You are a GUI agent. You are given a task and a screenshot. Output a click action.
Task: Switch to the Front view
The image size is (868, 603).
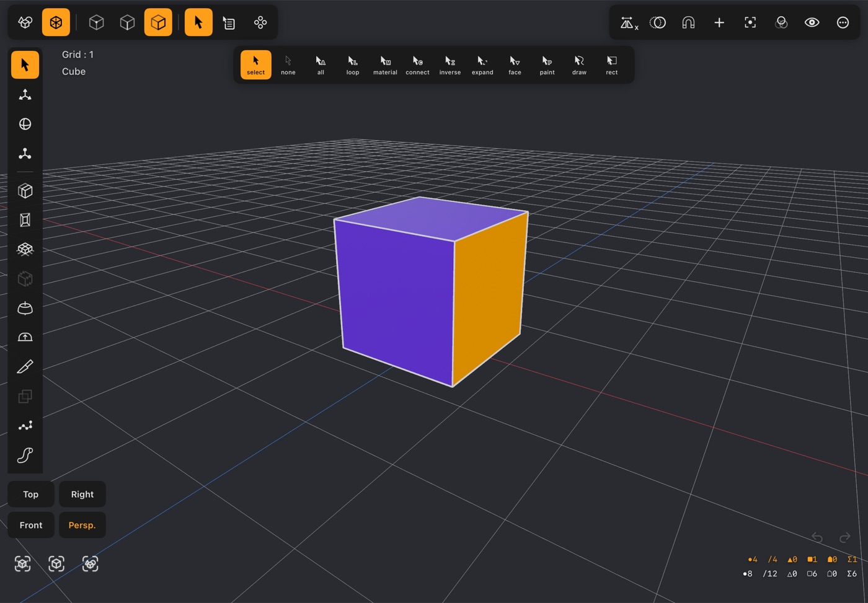[31, 525]
